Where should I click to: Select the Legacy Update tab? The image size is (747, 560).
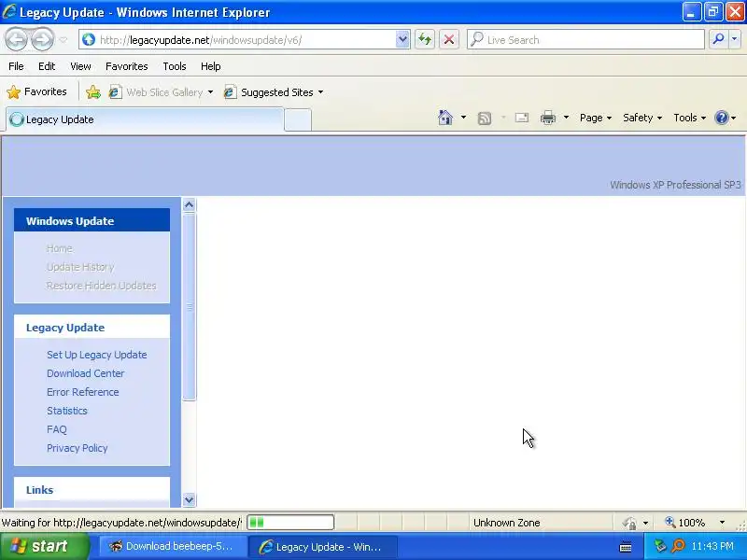146,119
